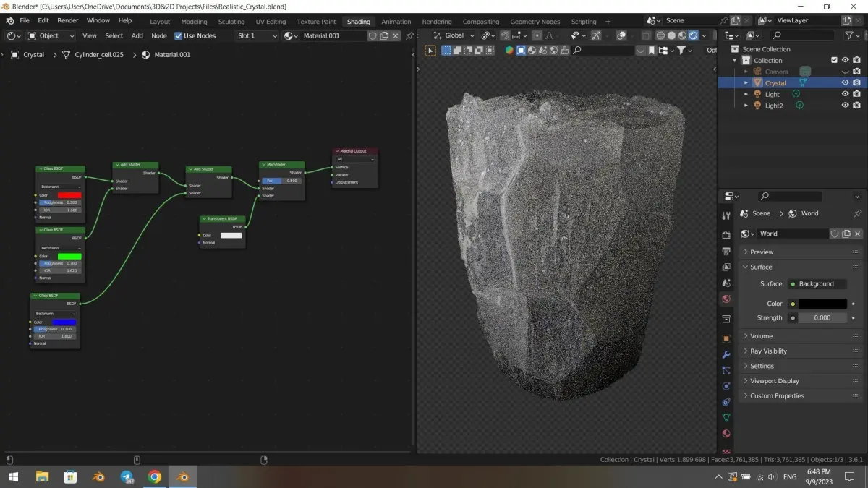Expand the Ray Visibility panel

click(x=768, y=351)
